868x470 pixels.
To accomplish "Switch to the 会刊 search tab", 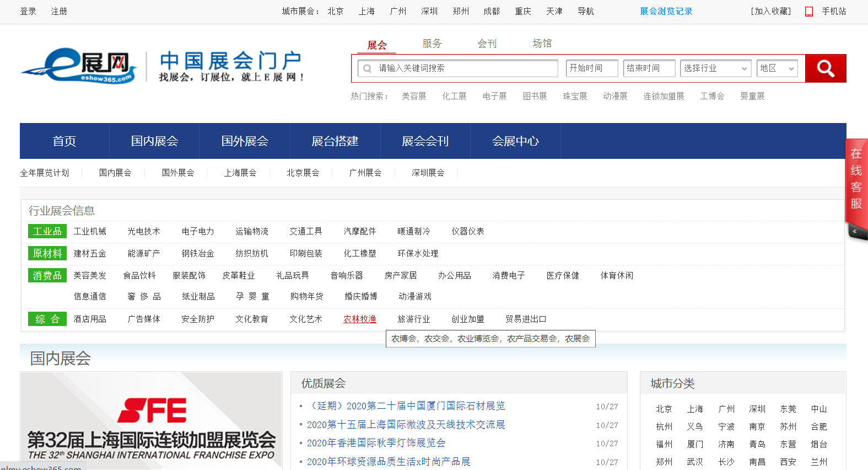I will pyautogui.click(x=487, y=44).
